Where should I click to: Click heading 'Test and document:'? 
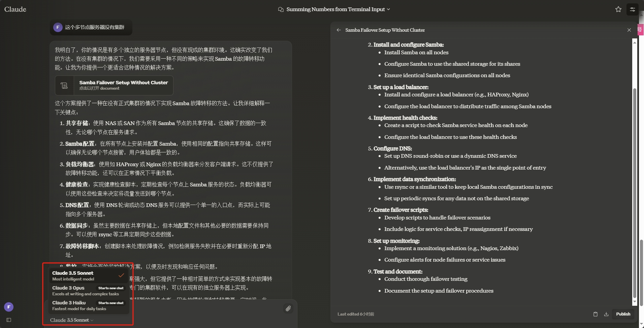click(x=397, y=271)
